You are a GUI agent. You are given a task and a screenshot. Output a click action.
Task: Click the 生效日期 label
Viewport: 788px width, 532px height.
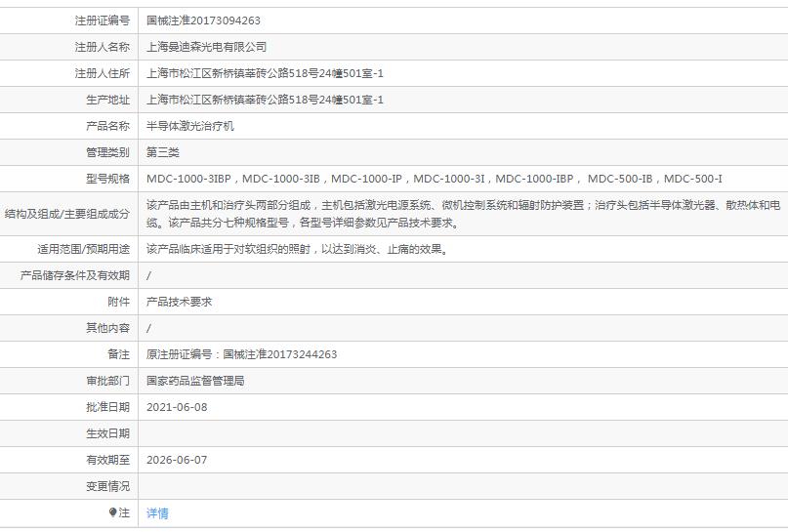[x=107, y=433]
